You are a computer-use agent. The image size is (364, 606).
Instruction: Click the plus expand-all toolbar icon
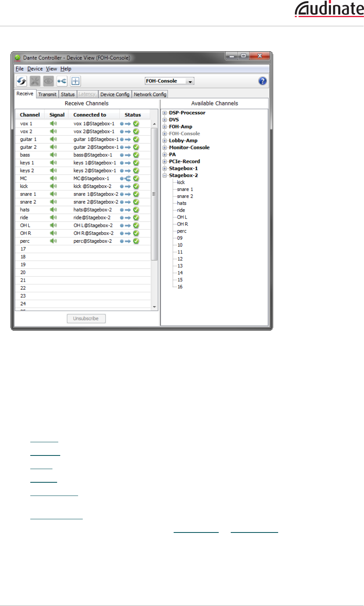click(x=75, y=81)
